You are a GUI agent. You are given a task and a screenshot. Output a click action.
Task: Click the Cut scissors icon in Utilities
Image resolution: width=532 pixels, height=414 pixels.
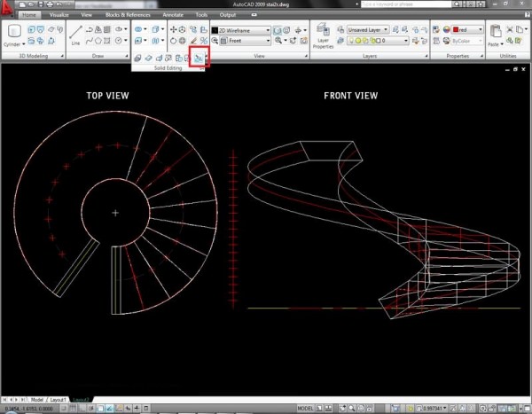coord(510,29)
